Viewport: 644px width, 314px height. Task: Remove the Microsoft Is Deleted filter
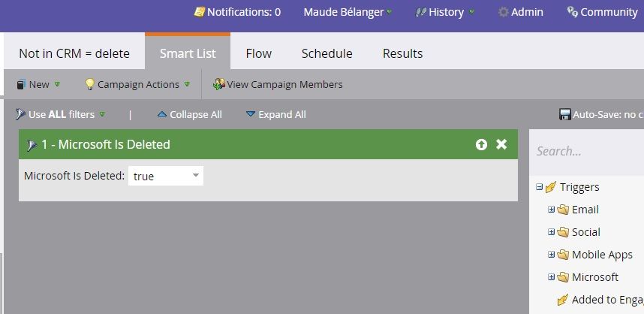501,144
